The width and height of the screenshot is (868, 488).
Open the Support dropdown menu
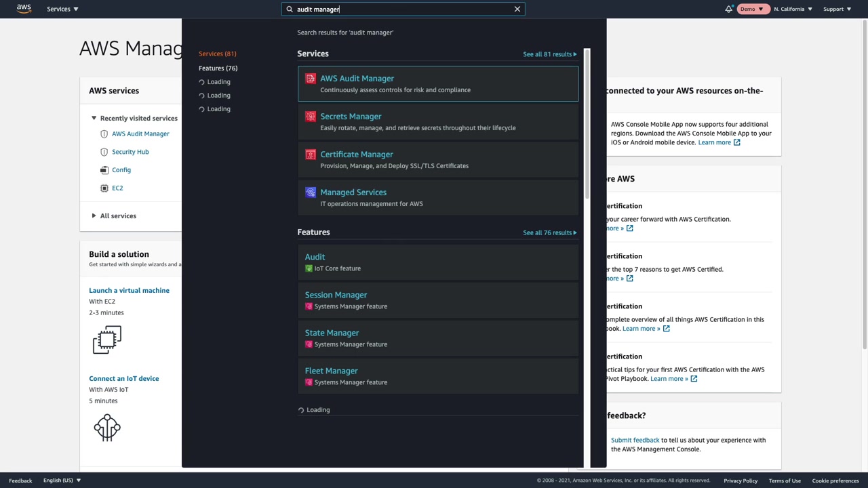[837, 9]
